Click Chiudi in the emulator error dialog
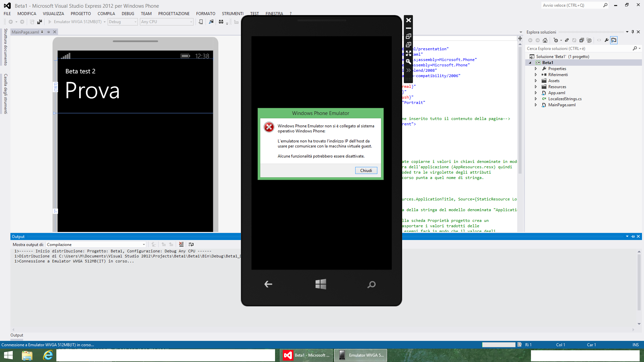This screenshot has height=362, width=644. 366,171
